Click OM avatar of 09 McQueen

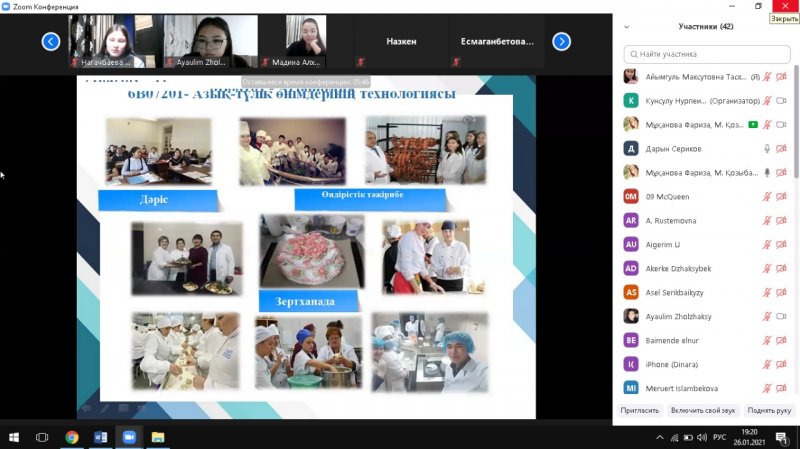(631, 196)
